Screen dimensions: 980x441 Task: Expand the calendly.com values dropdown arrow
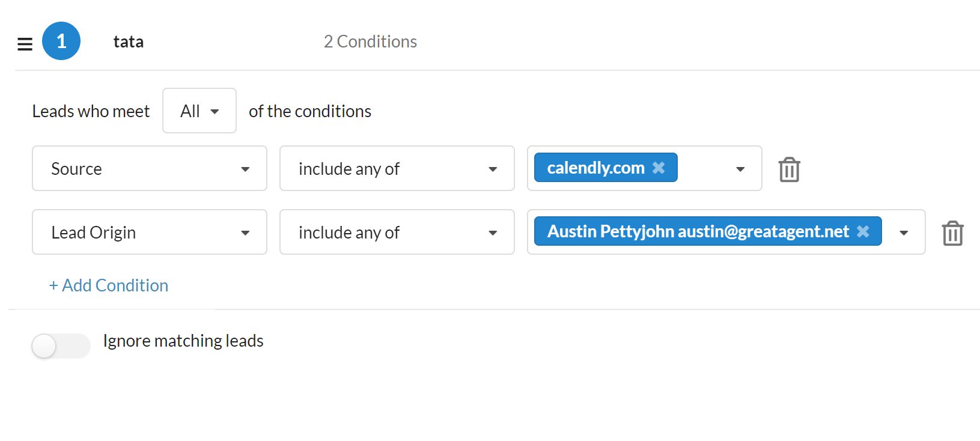pyautogui.click(x=740, y=169)
